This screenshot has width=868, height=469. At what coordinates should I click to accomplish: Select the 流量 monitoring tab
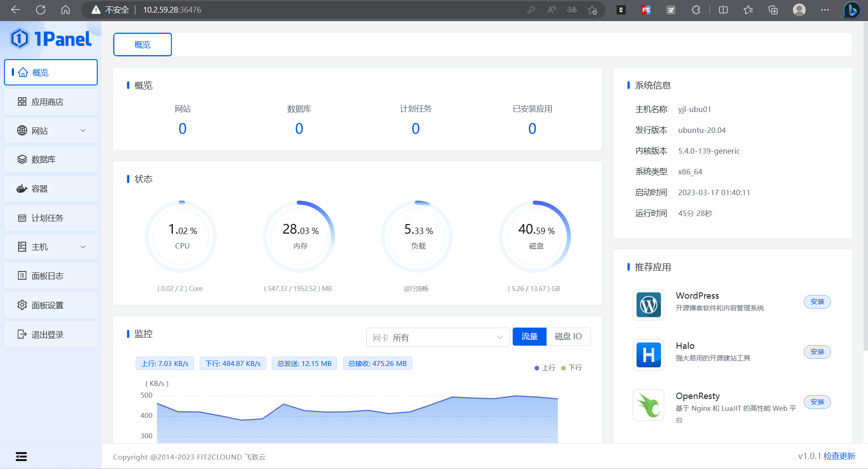(x=529, y=336)
